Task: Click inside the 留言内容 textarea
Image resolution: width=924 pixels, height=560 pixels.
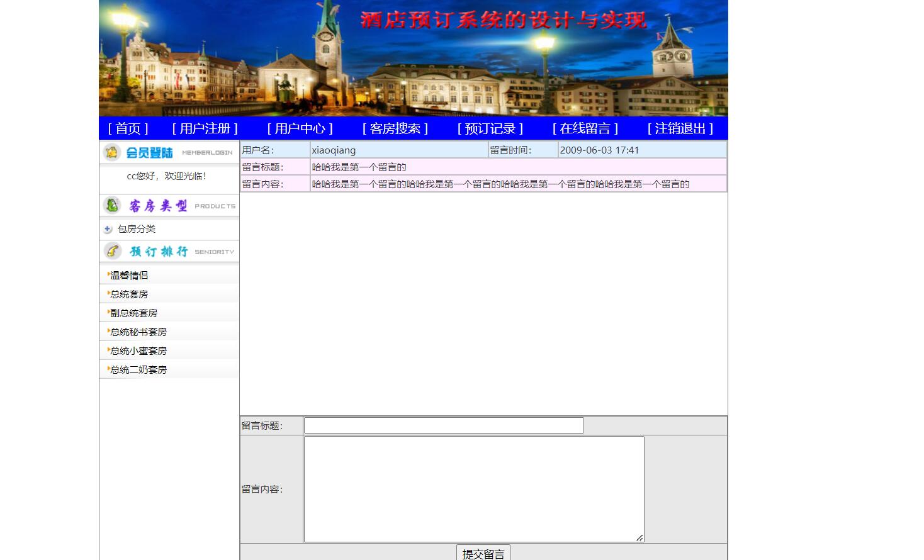Action: point(474,489)
